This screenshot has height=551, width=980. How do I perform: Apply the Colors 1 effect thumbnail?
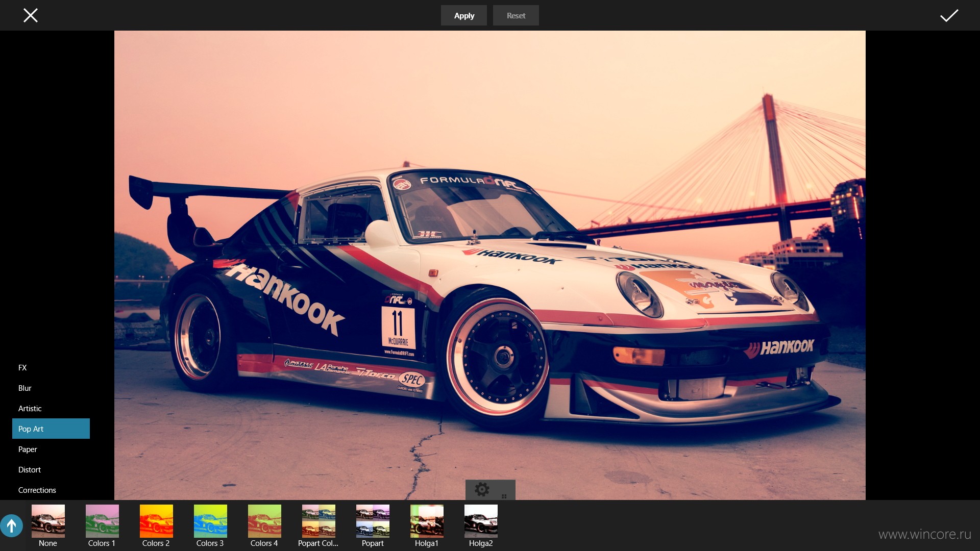(102, 521)
